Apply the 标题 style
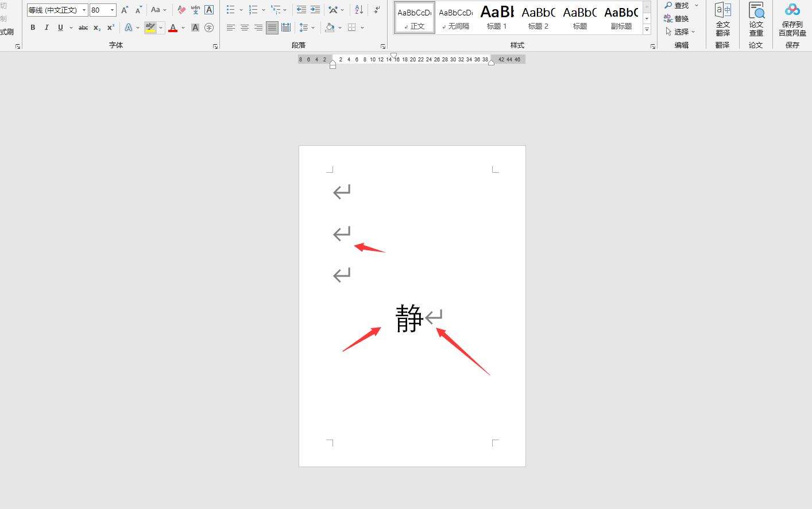Viewport: 812px width, 509px height. tap(580, 17)
